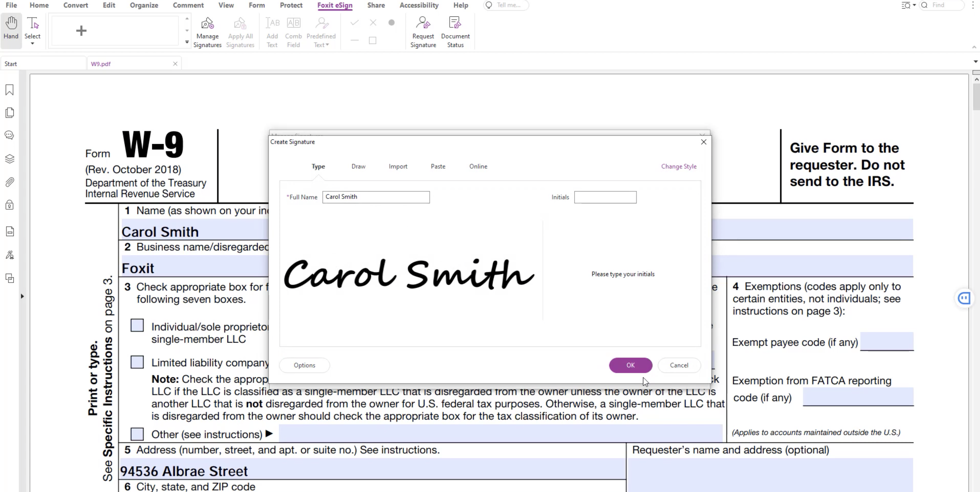This screenshot has width=980, height=492.
Task: Open the Attachments side panel
Action: [x=10, y=182]
